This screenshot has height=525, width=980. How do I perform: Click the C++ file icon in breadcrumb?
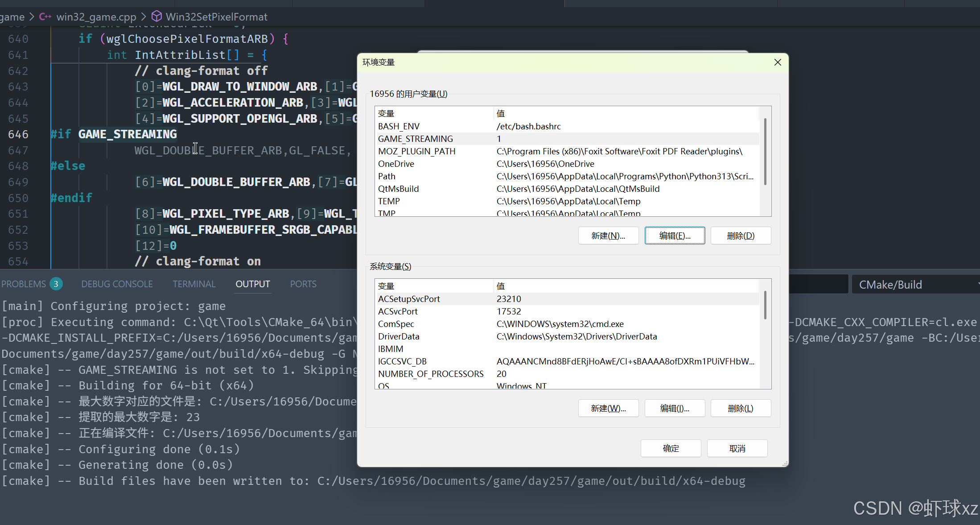pos(45,17)
